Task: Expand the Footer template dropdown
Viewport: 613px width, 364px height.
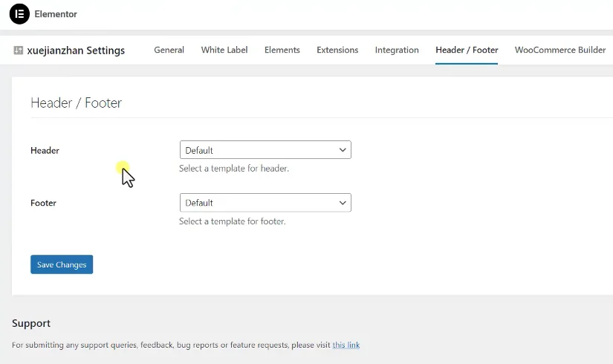Action: (265, 203)
